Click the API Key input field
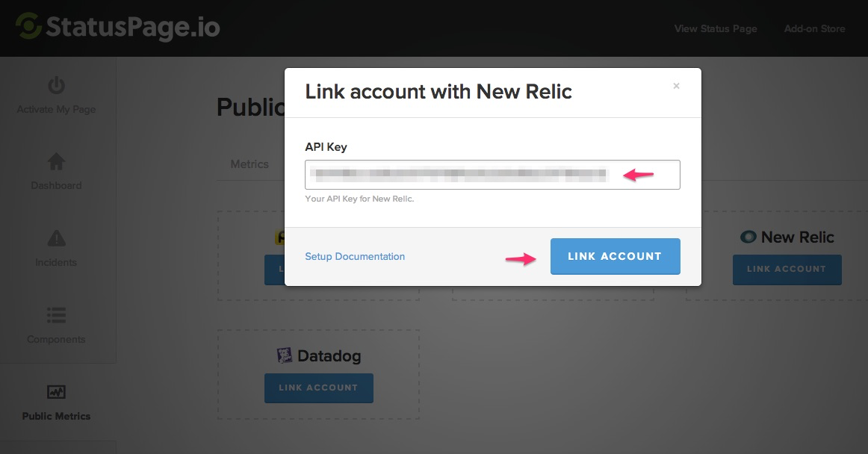Screen dimensions: 868x454 492,175
